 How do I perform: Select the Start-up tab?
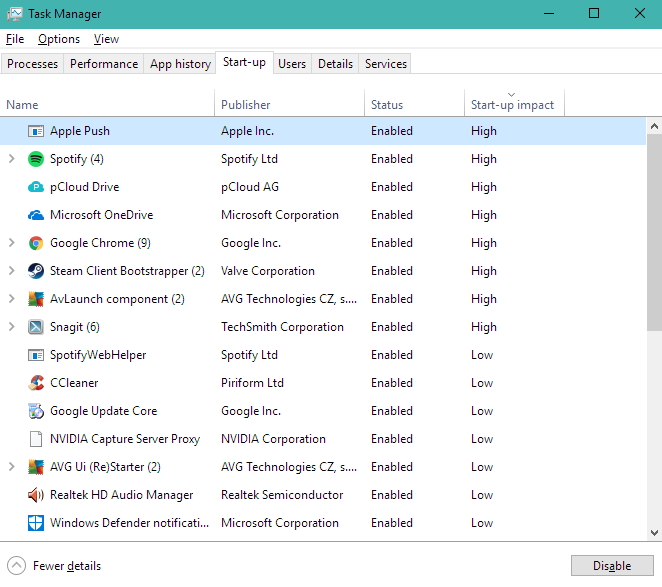[x=244, y=63]
